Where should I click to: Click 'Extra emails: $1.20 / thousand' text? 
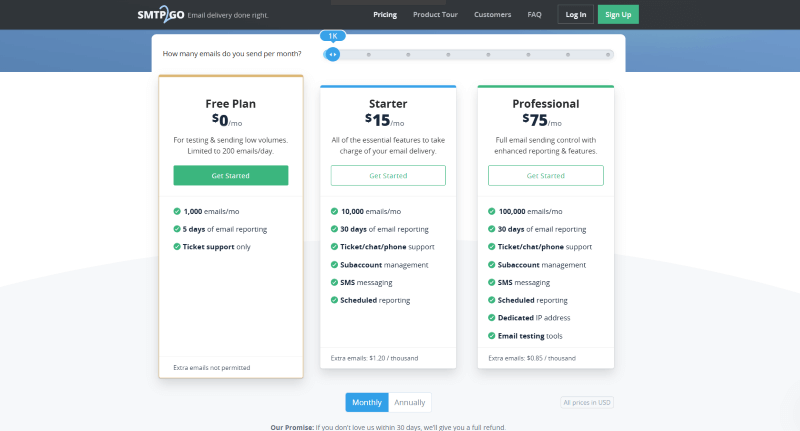[374, 358]
